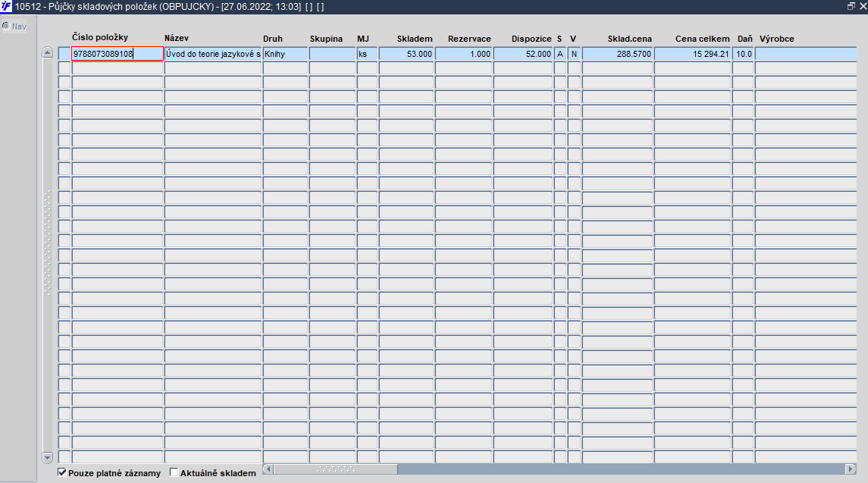Image resolution: width=868 pixels, height=483 pixels.
Task: Click the Číslo položky column header
Action: click(x=100, y=37)
